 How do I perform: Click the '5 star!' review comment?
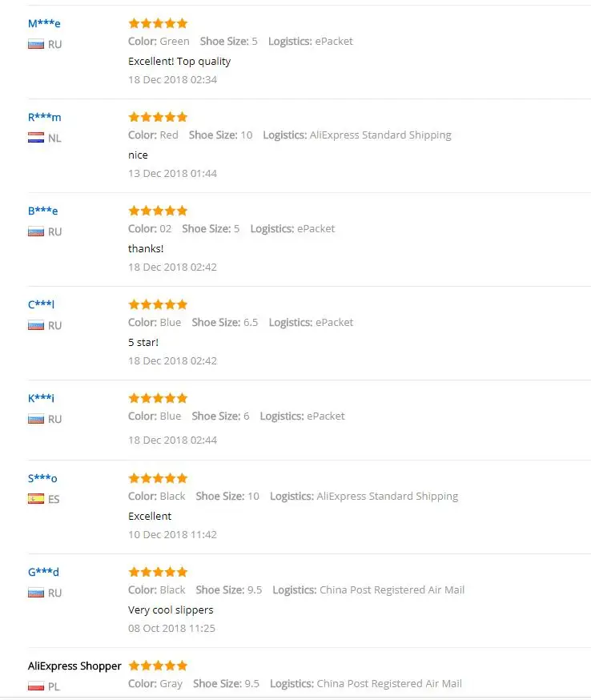click(x=143, y=342)
